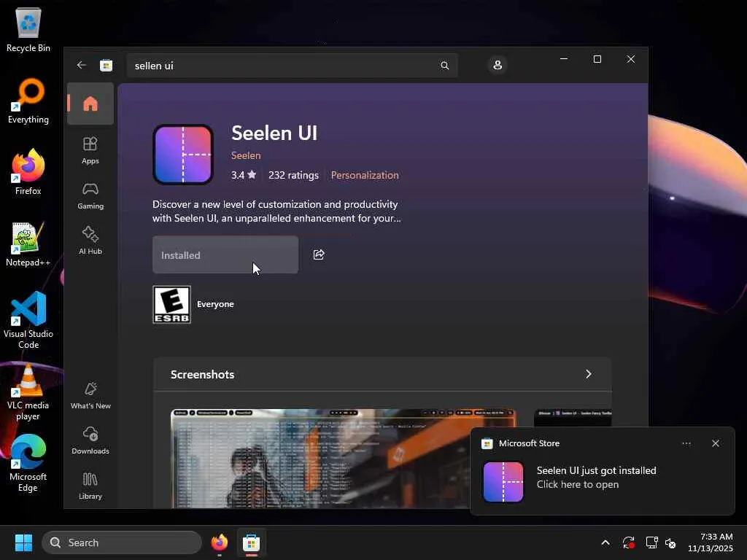Minimize the Microsoft Store window
This screenshot has width=747, height=560.
pyautogui.click(x=564, y=59)
